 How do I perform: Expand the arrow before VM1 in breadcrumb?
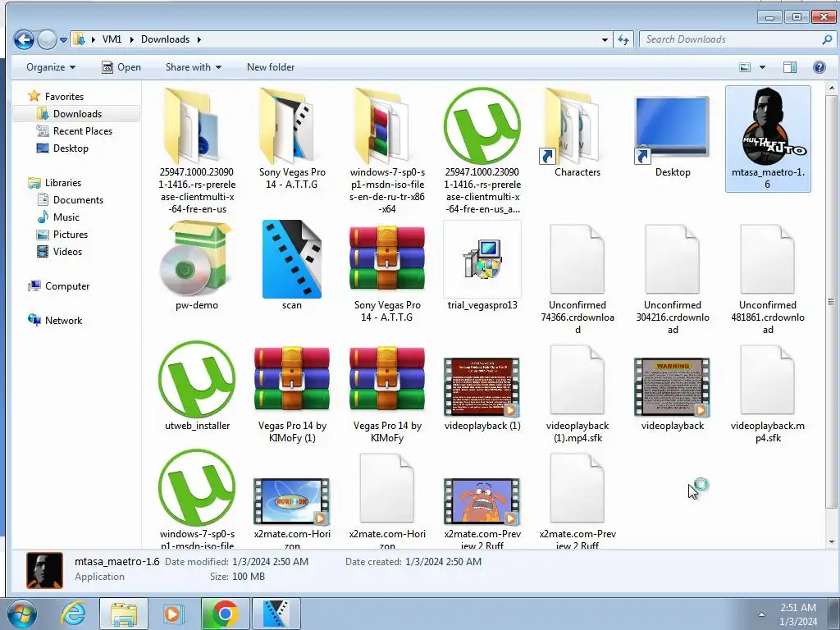coord(94,39)
